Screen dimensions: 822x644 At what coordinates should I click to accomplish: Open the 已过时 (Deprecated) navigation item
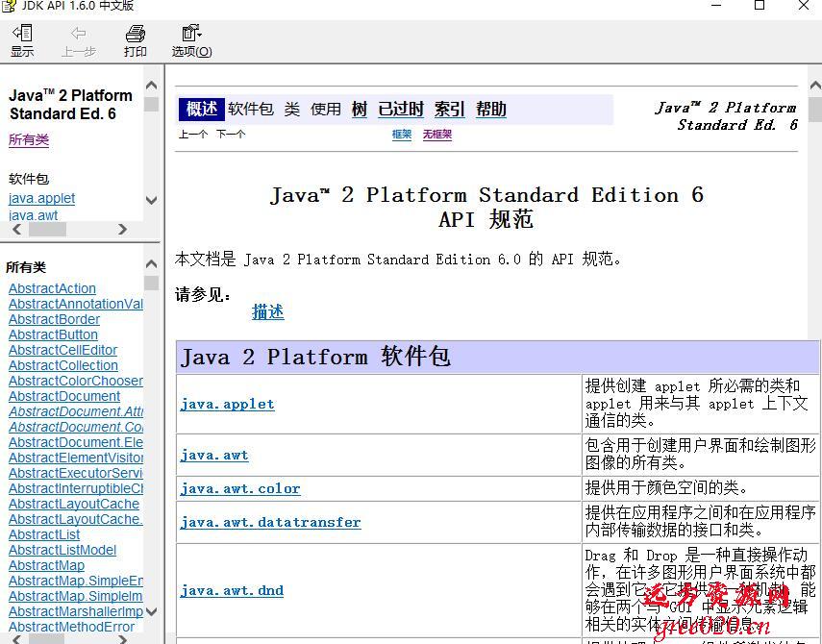tap(401, 110)
